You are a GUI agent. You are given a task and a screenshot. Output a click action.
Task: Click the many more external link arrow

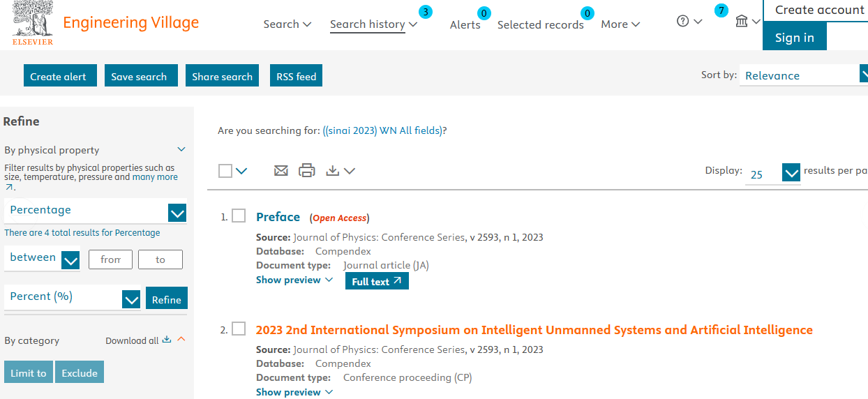coord(9,187)
